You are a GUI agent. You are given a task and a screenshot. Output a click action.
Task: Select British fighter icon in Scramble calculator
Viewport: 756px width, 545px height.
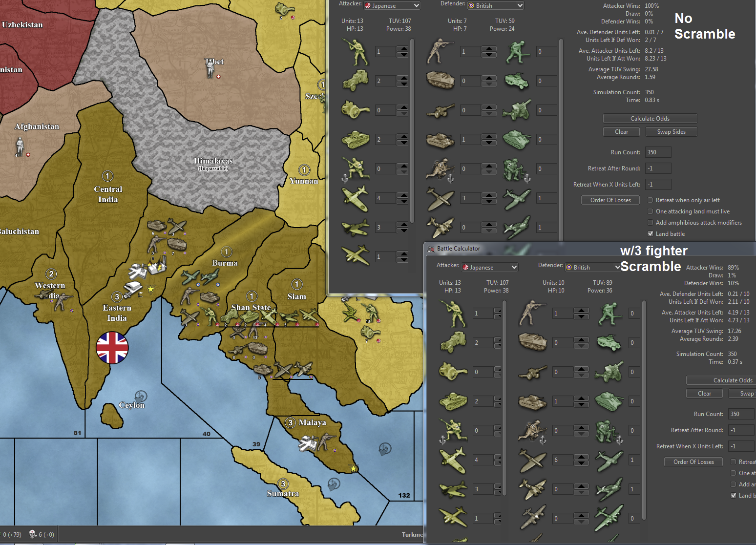533,461
